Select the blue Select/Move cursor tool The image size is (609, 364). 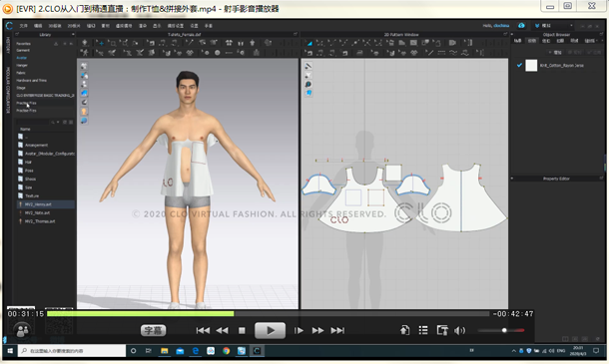(x=100, y=43)
